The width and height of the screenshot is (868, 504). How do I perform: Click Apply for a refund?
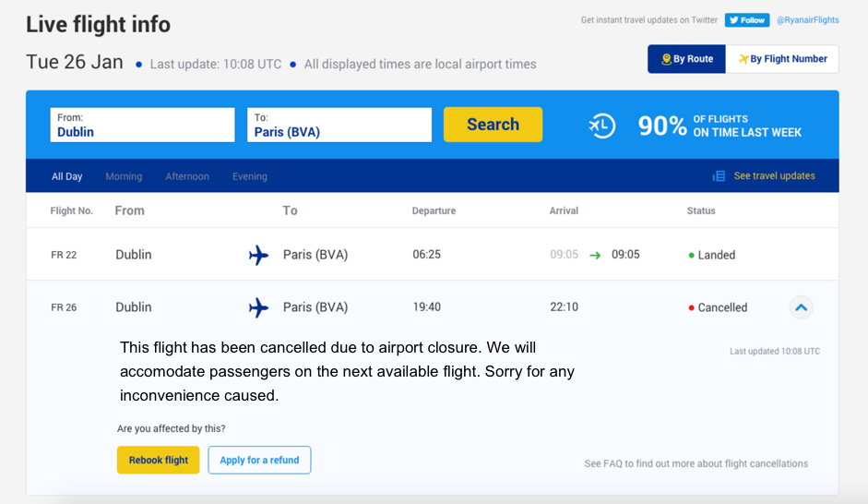pyautogui.click(x=259, y=460)
